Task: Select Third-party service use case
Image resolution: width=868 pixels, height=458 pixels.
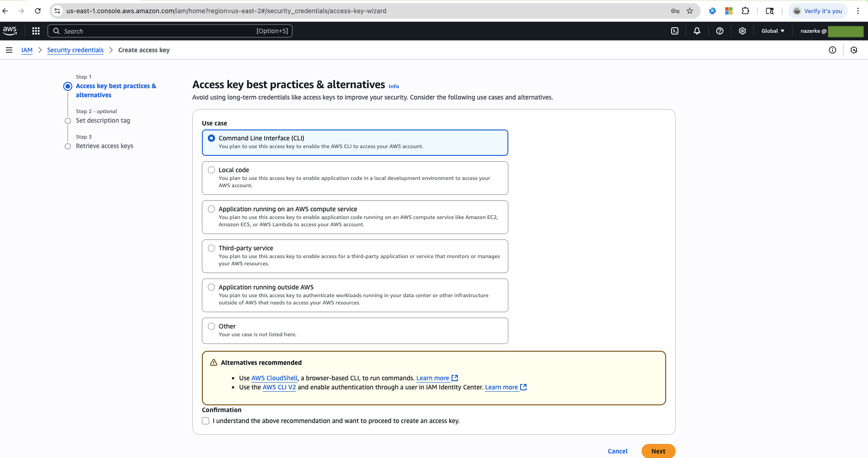Action: pyautogui.click(x=355, y=256)
